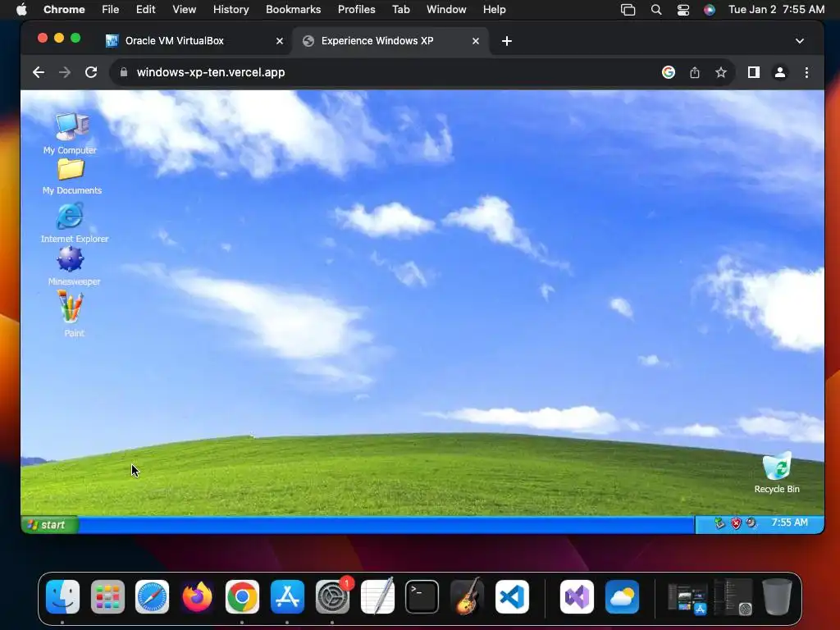
Task: Click the XP volume tray icon
Action: point(751,523)
